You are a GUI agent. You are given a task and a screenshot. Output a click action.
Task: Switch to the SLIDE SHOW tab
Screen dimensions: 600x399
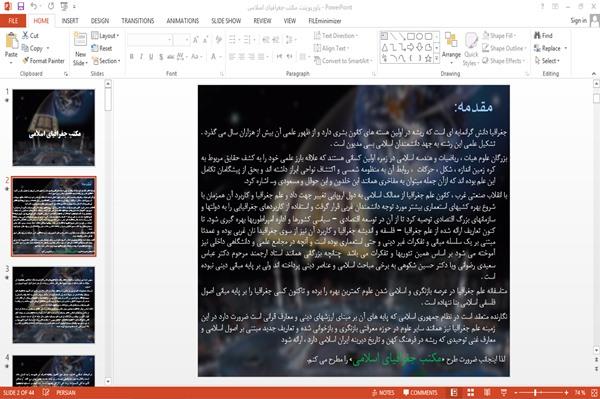(226, 21)
